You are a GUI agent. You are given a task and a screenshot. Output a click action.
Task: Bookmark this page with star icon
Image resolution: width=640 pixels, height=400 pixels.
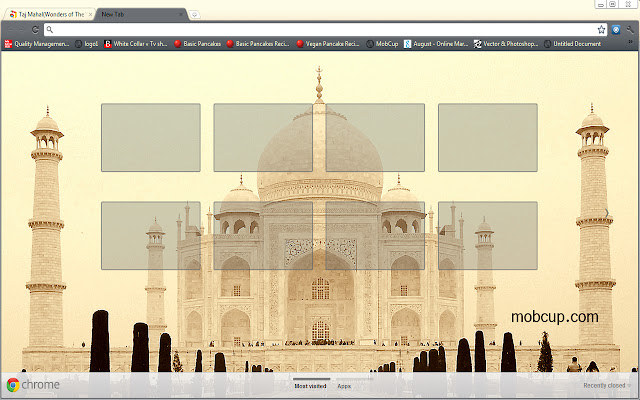click(x=601, y=29)
